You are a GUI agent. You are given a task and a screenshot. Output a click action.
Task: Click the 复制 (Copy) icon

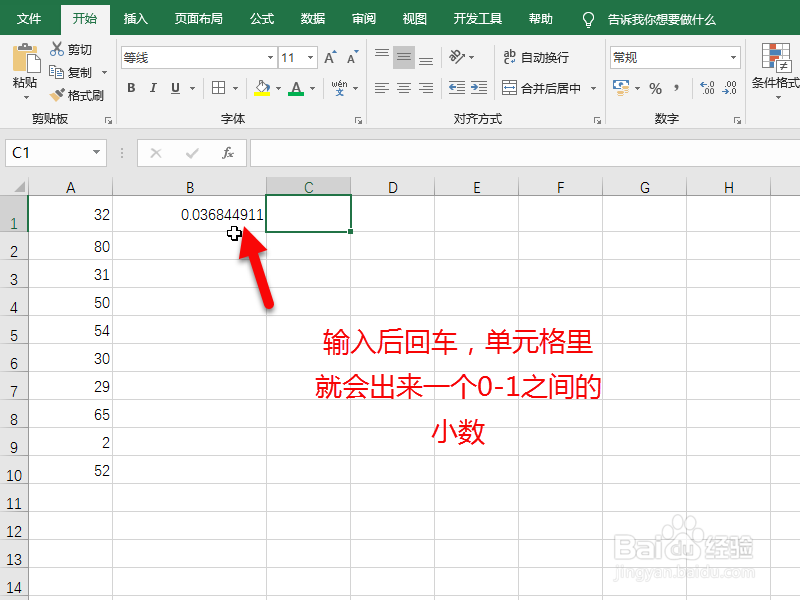coord(57,73)
